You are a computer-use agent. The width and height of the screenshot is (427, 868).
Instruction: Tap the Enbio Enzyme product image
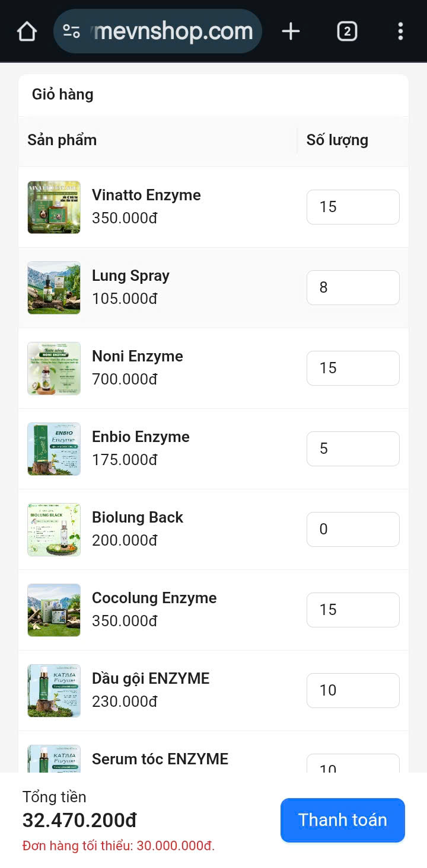pyautogui.click(x=54, y=449)
